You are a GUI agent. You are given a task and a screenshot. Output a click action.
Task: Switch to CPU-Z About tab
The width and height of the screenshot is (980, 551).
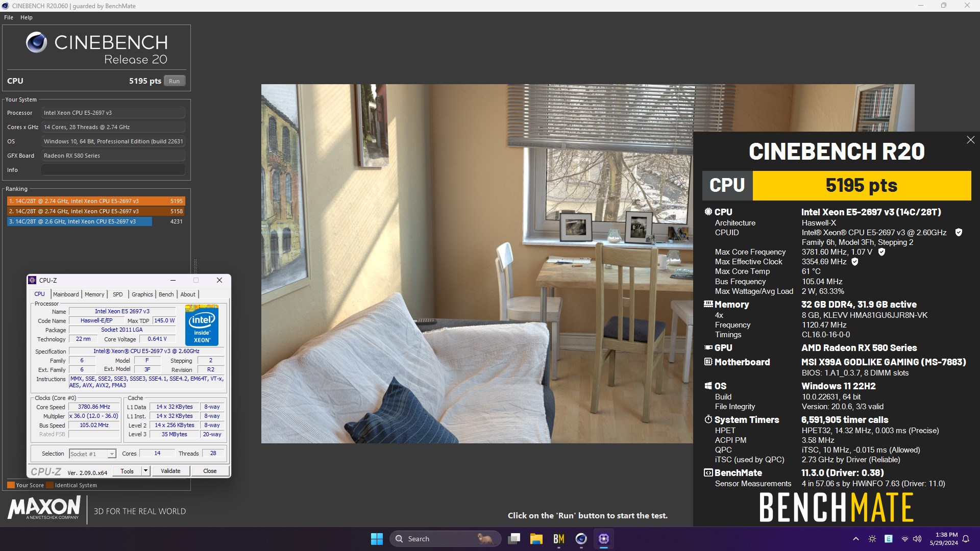188,294
